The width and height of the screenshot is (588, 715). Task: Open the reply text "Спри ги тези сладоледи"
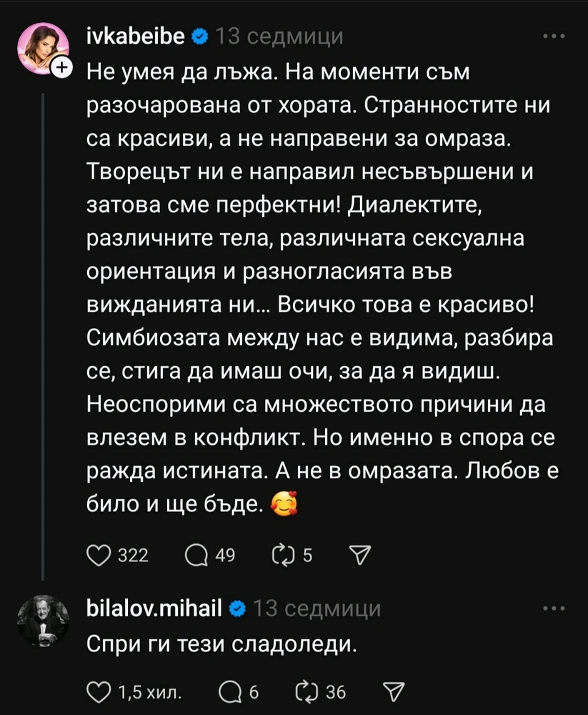tap(221, 645)
